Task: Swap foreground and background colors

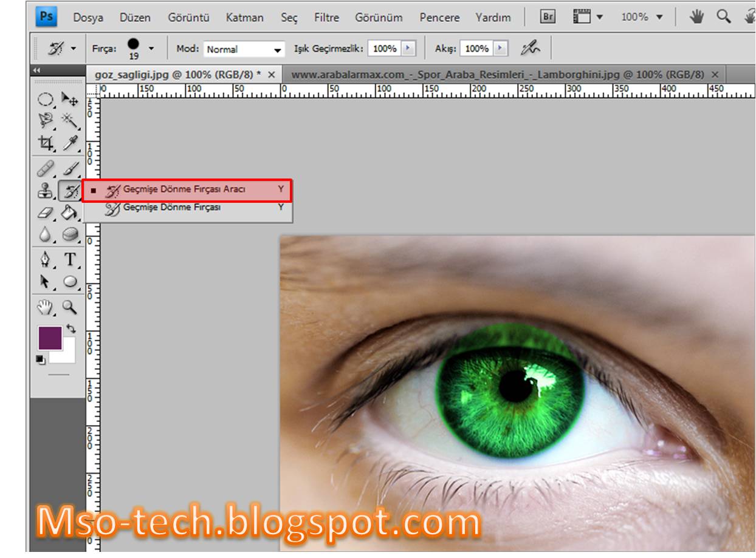Action: coord(71,328)
